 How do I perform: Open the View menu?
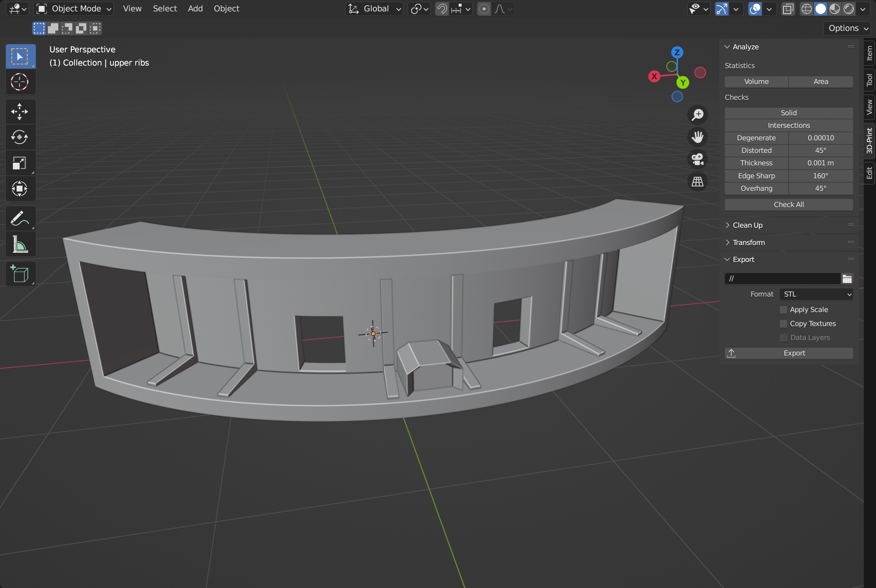(132, 8)
